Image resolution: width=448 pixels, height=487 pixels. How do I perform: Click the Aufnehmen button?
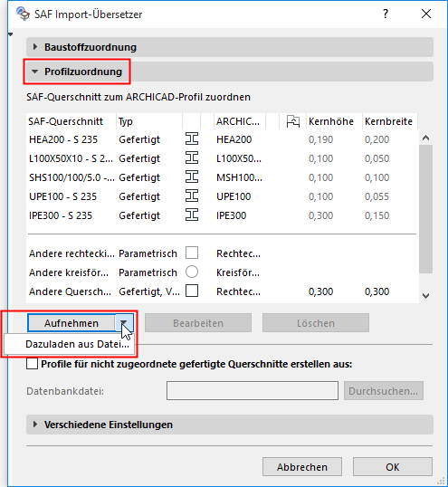pyautogui.click(x=71, y=323)
